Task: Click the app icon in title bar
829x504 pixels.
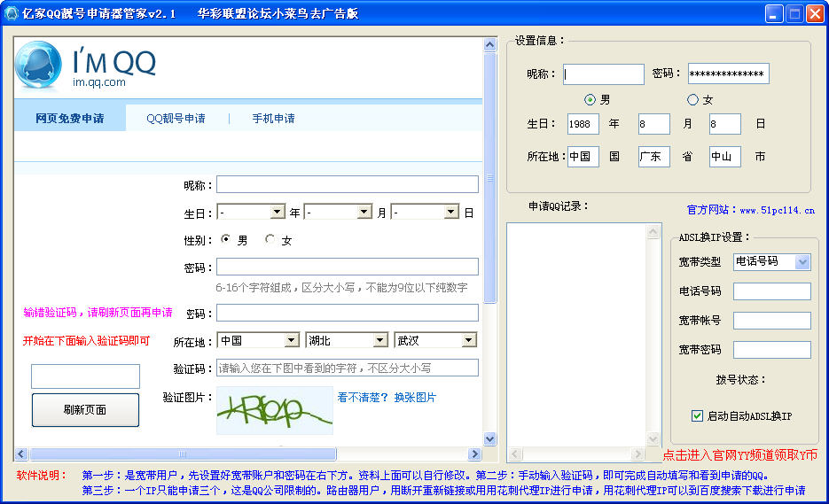Action: point(12,13)
